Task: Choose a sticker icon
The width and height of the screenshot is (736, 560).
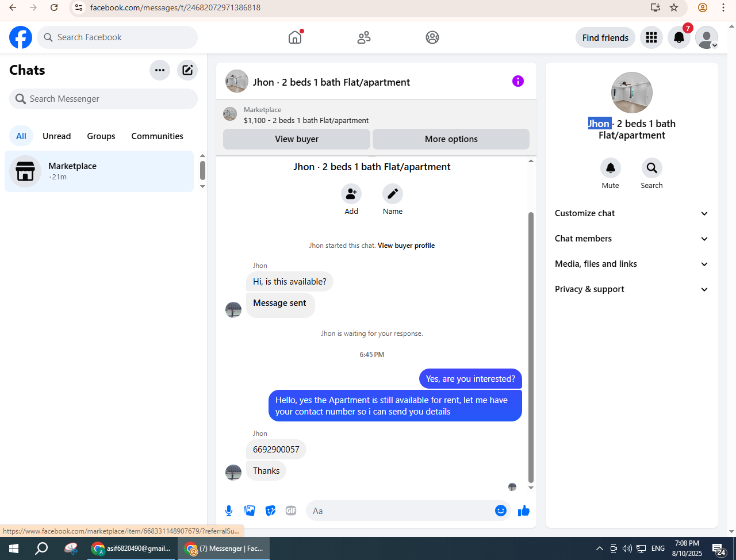Action: 270,511
